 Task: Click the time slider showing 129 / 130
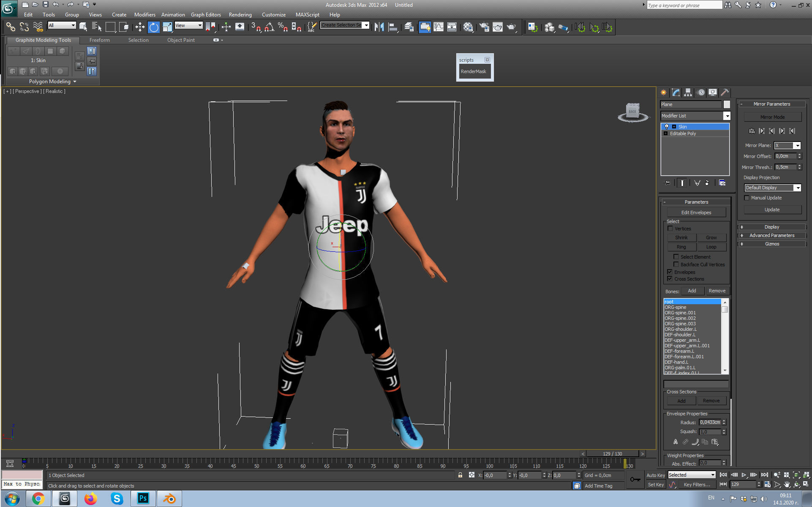[x=613, y=454]
